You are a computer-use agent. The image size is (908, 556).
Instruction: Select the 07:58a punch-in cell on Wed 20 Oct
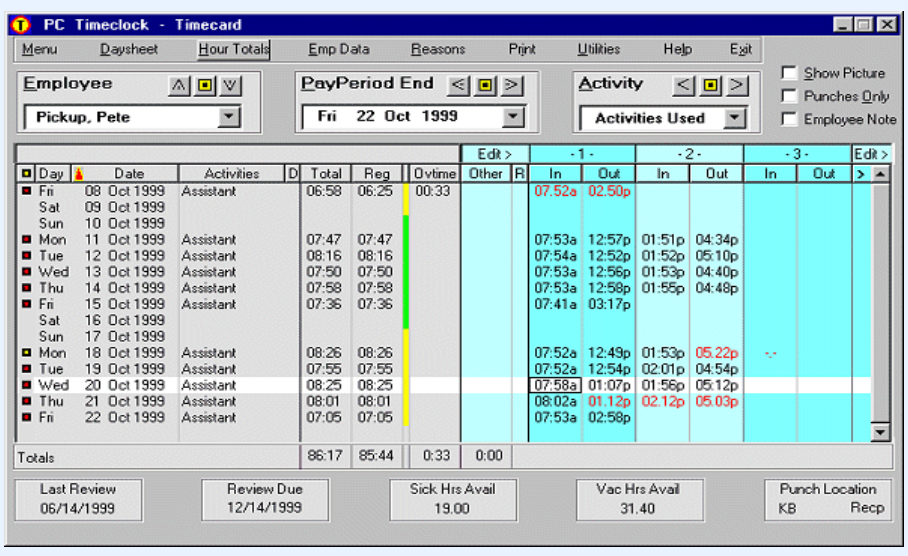pyautogui.click(x=555, y=385)
